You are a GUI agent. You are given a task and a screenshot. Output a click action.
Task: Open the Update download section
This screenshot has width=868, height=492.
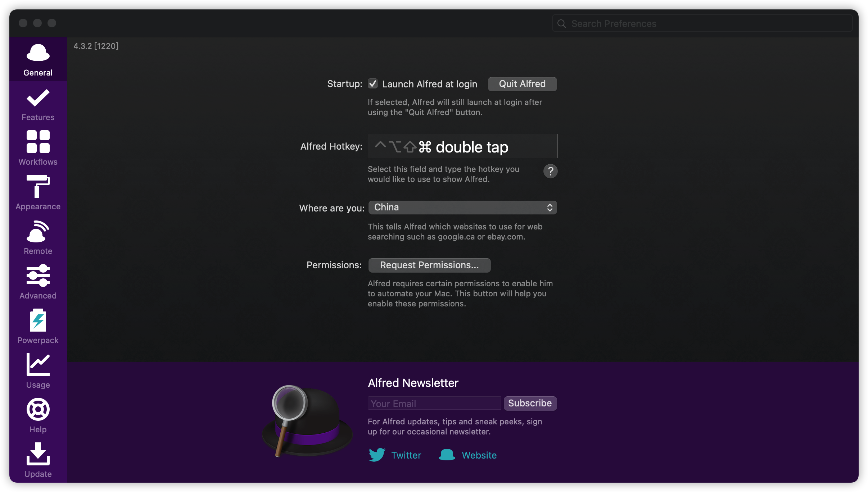38,460
